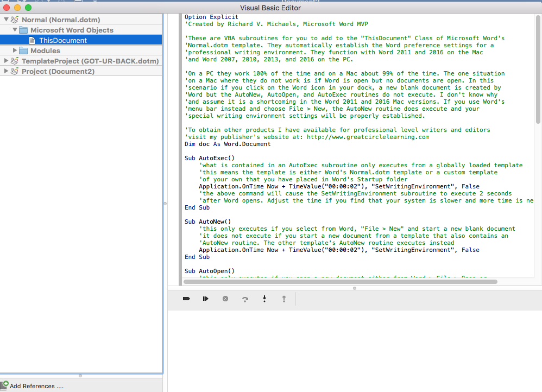Image resolution: width=542 pixels, height=392 pixels.
Task: Collapse the Microsoft Word Objects folder
Action: pos(15,30)
